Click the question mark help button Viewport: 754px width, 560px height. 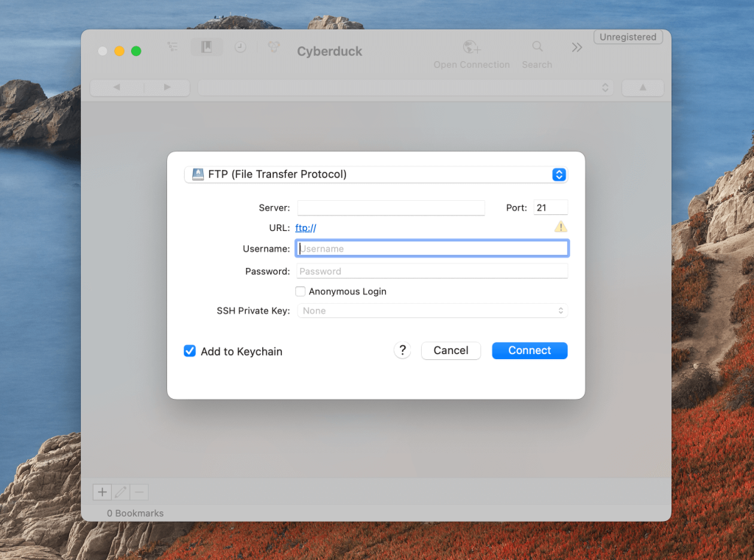click(402, 351)
